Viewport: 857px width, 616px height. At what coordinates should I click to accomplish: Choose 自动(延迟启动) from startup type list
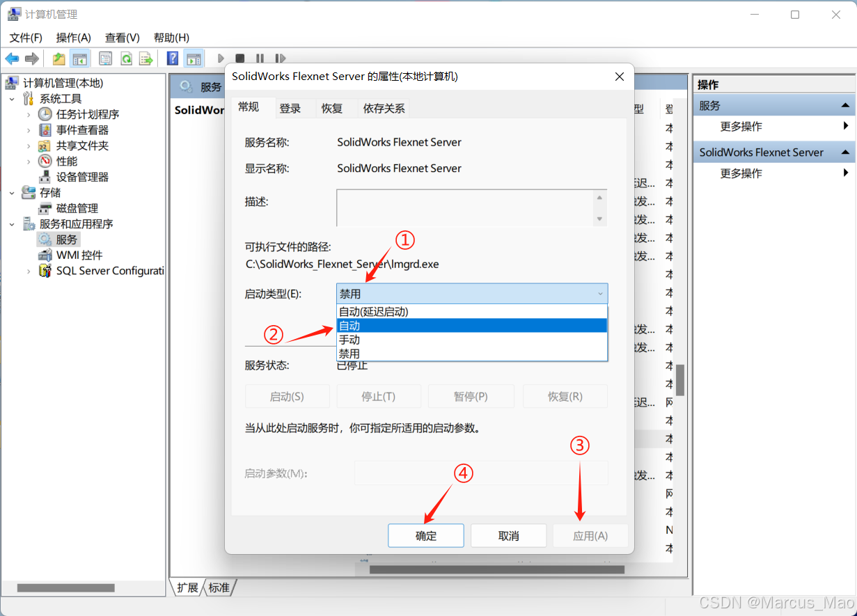[472, 312]
